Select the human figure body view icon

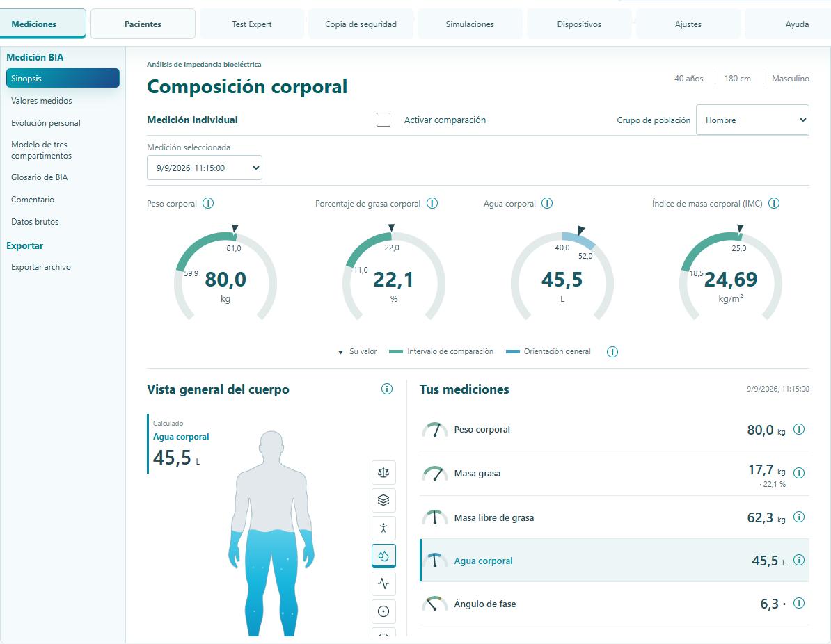pos(383,528)
